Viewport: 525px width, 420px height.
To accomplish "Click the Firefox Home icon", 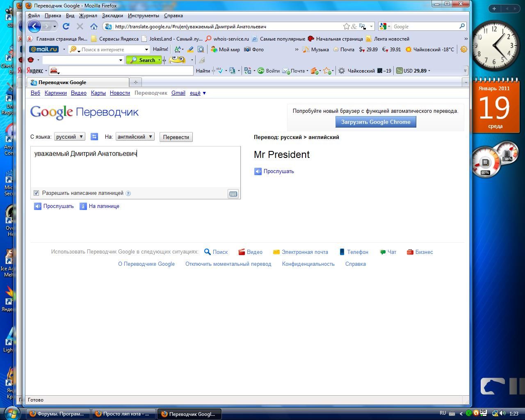I will click(x=94, y=27).
